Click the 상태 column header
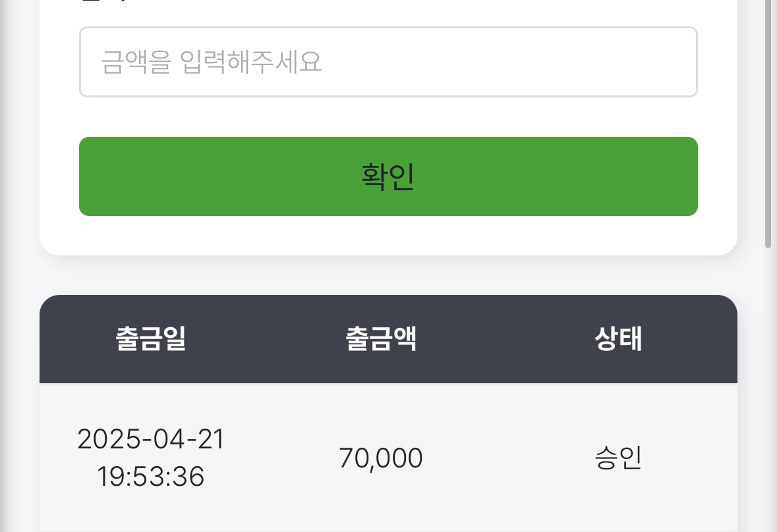This screenshot has height=532, width=777. click(x=618, y=339)
